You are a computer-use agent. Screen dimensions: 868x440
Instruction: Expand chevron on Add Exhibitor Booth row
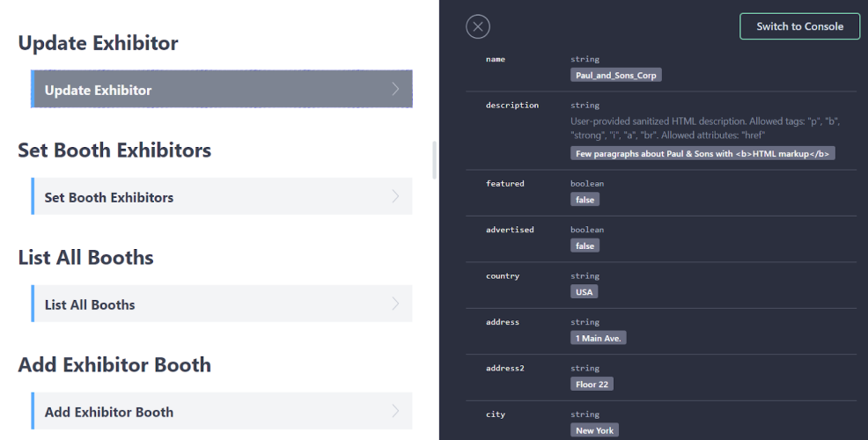tap(395, 411)
